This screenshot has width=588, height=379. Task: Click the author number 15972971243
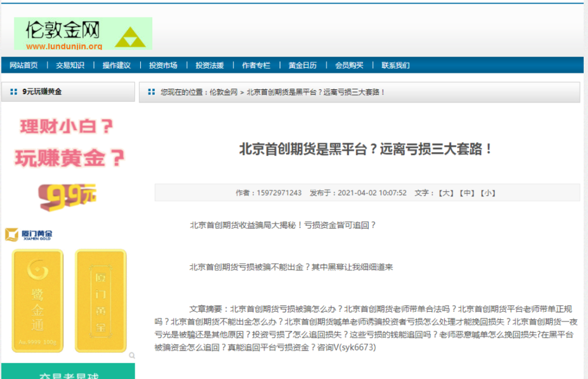coord(279,193)
